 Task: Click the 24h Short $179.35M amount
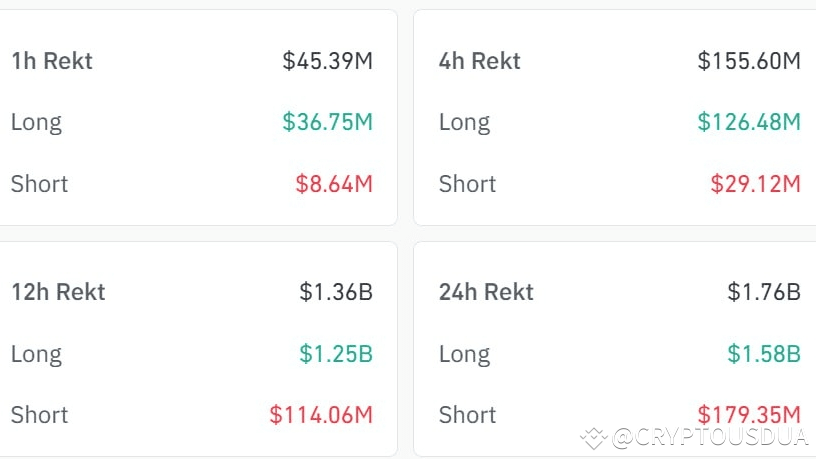point(749,413)
